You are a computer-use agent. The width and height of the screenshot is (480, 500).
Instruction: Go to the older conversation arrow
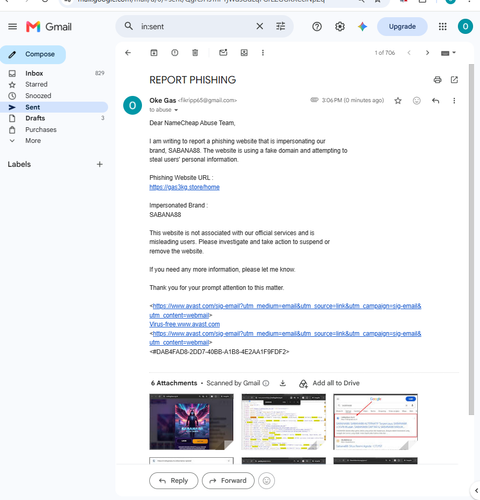pos(427,53)
